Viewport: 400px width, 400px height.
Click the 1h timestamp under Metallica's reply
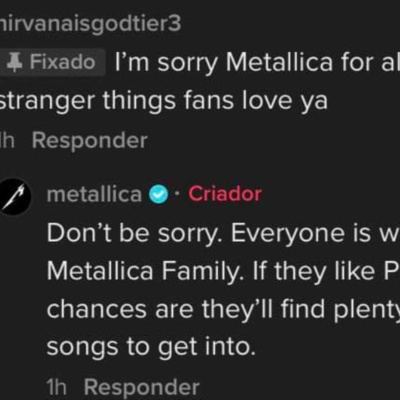pyautogui.click(x=57, y=387)
